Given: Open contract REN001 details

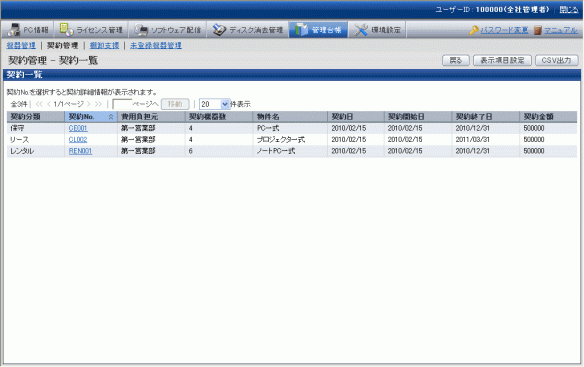Looking at the screenshot, I should (x=80, y=151).
